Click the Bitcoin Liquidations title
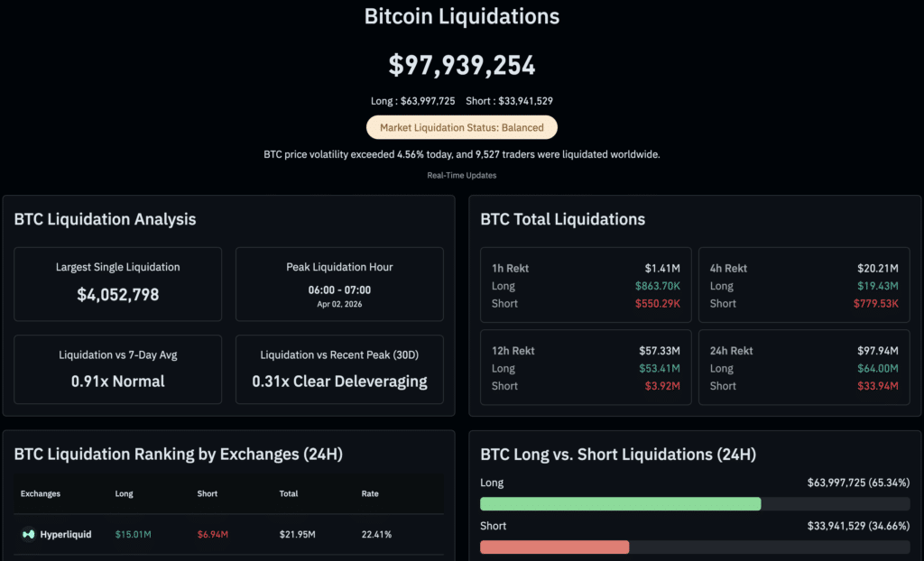The height and width of the screenshot is (561, 924). click(461, 16)
